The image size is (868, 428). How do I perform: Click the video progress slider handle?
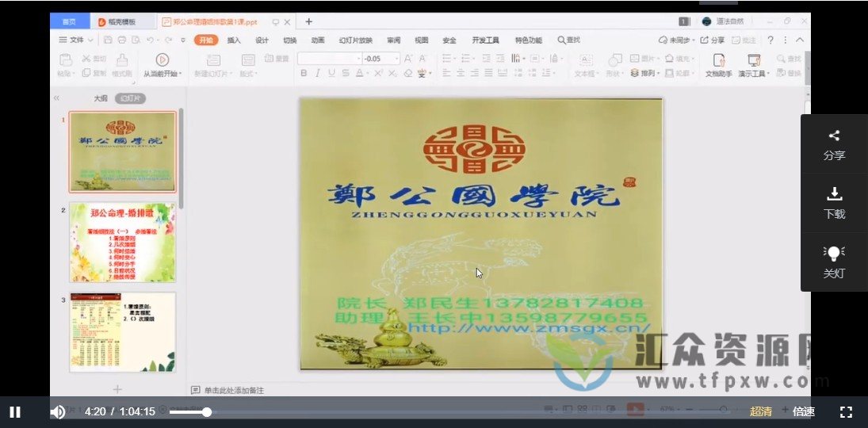[206, 412]
